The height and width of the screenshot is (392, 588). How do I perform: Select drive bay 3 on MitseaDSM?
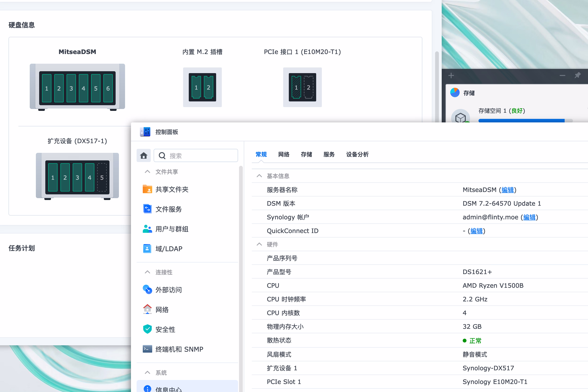(71, 88)
